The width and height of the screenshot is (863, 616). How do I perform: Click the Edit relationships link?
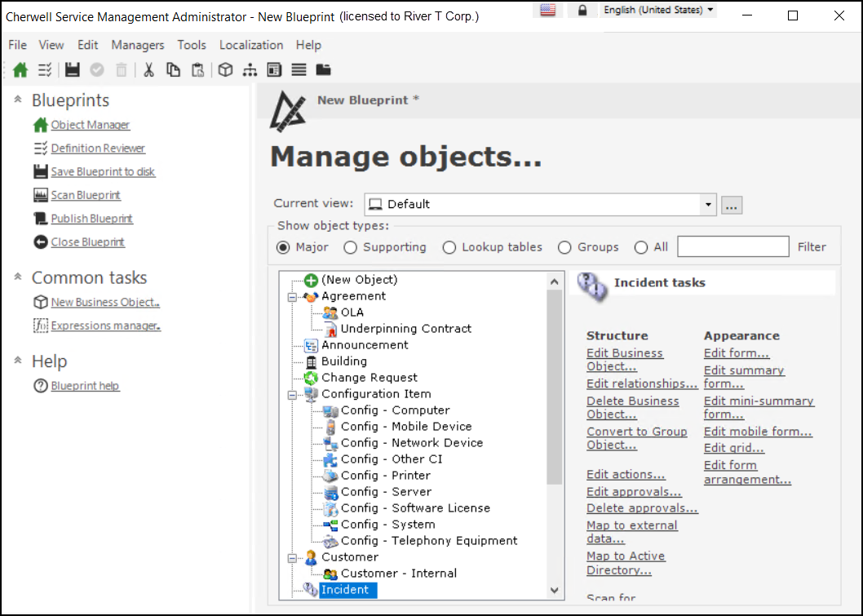pos(642,383)
